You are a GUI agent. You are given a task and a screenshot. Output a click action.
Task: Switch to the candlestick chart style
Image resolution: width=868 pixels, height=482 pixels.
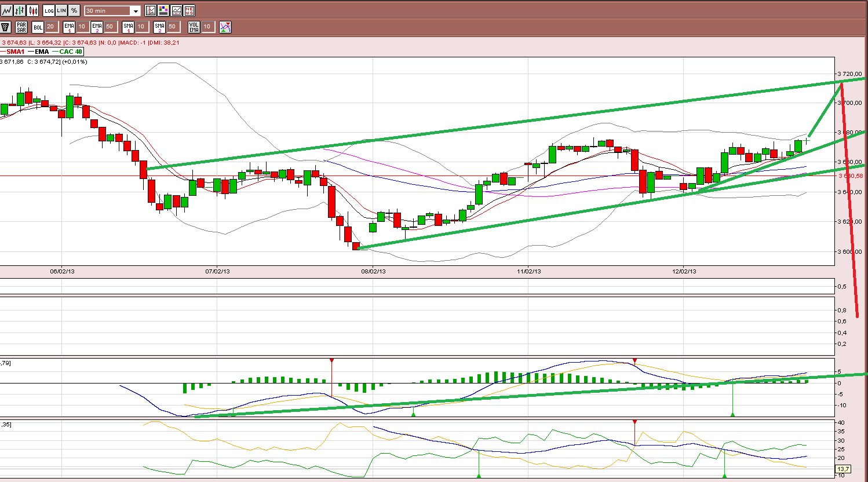point(33,10)
